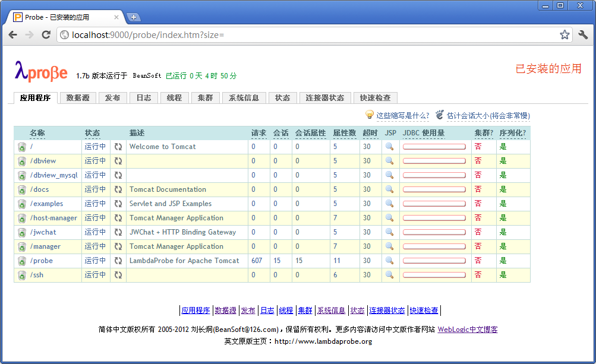Switch to the 连接器状态 tab
596x364 pixels.
click(324, 97)
